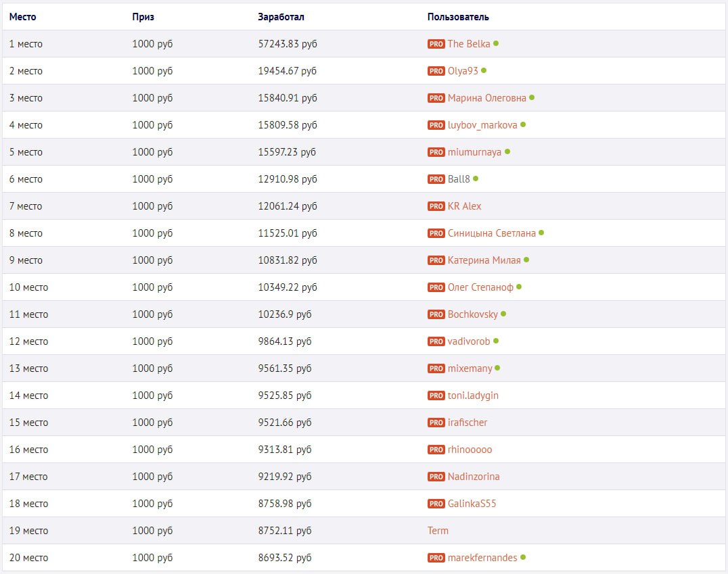The image size is (728, 574).
Task: Open the Term user profile
Action: [x=438, y=531]
